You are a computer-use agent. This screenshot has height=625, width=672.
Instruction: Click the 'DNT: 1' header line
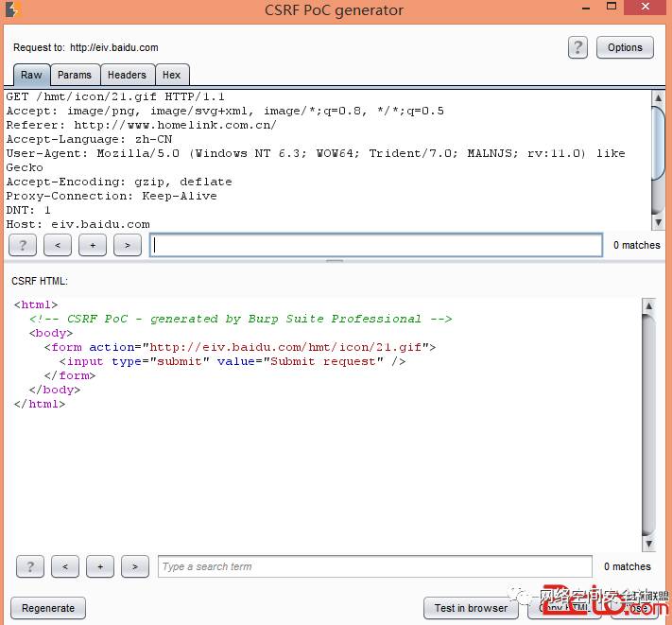pyautogui.click(x=28, y=210)
